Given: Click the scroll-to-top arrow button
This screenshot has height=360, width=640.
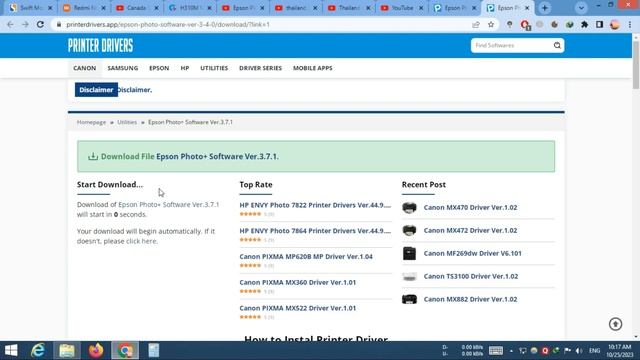Looking at the screenshot, I should (x=616, y=324).
